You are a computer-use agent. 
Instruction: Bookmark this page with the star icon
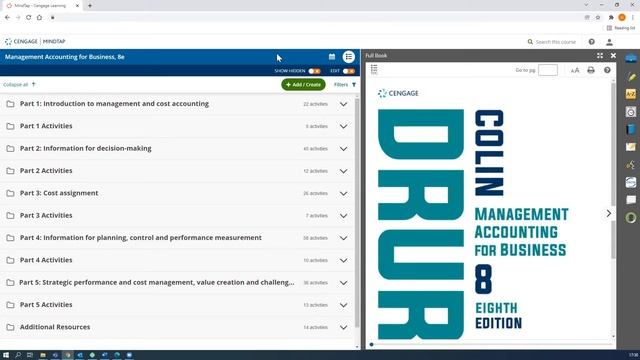point(598,18)
